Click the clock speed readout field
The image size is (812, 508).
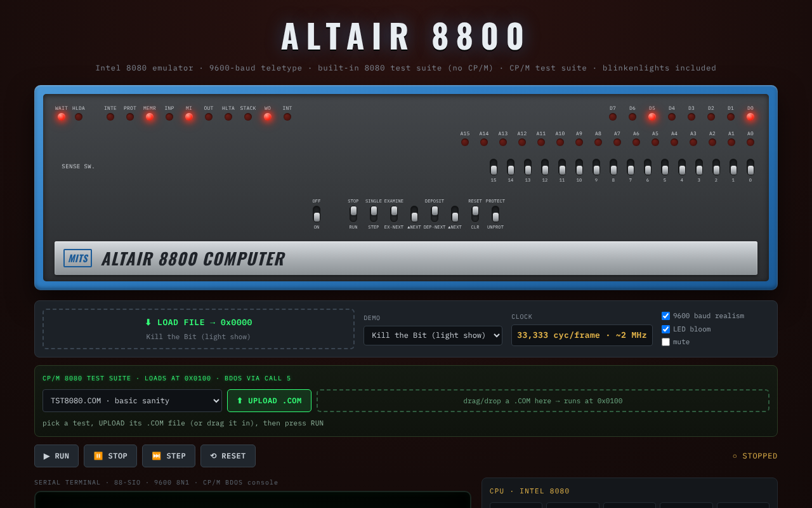[x=582, y=335]
